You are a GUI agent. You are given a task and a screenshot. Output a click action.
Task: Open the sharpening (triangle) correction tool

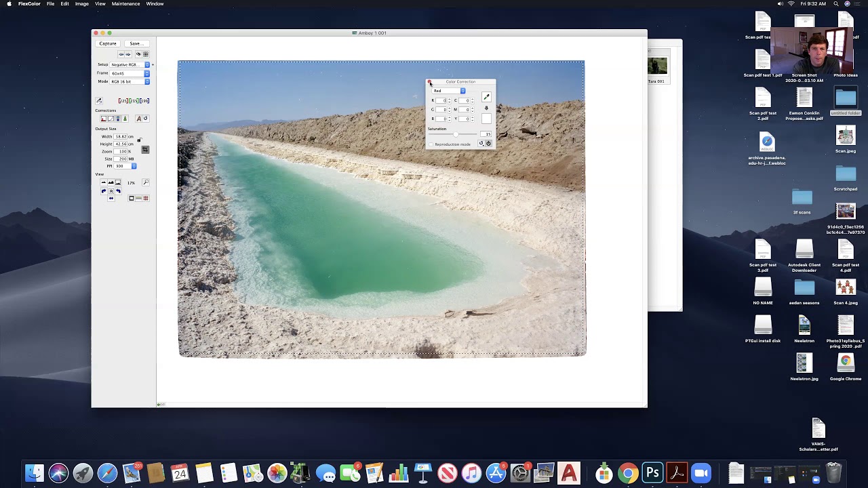(125, 119)
